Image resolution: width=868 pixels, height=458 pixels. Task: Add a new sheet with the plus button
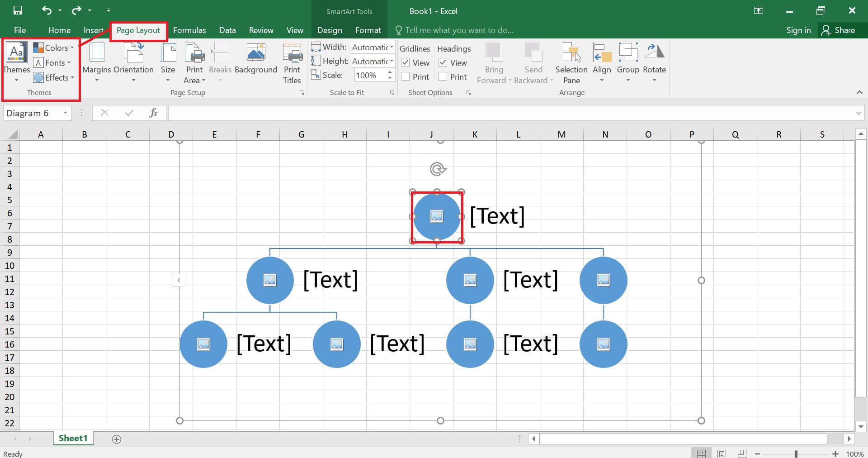click(x=117, y=439)
